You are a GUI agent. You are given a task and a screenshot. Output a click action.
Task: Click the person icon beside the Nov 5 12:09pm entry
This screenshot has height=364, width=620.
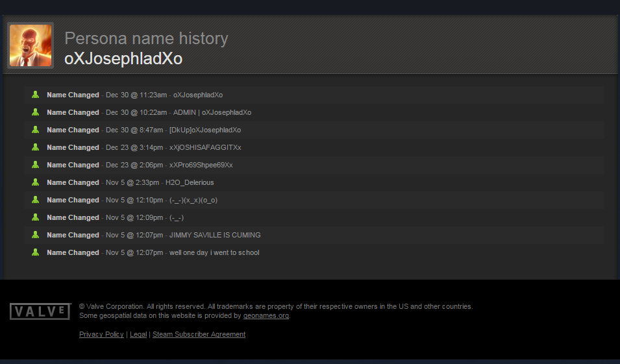tap(35, 217)
